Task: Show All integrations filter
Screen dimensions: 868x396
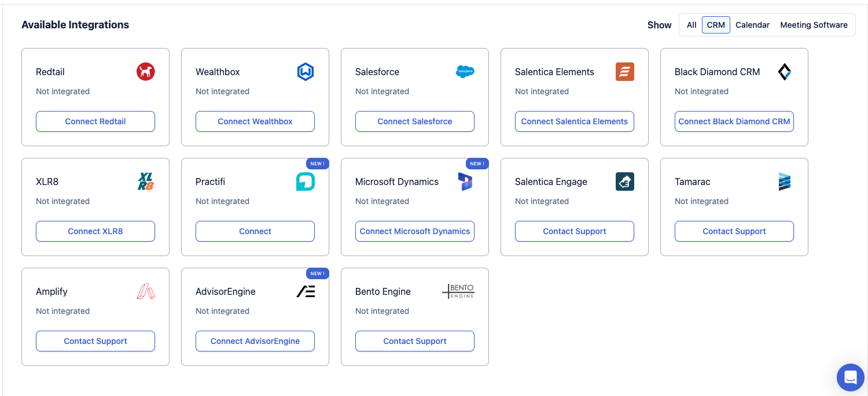Action: point(692,25)
